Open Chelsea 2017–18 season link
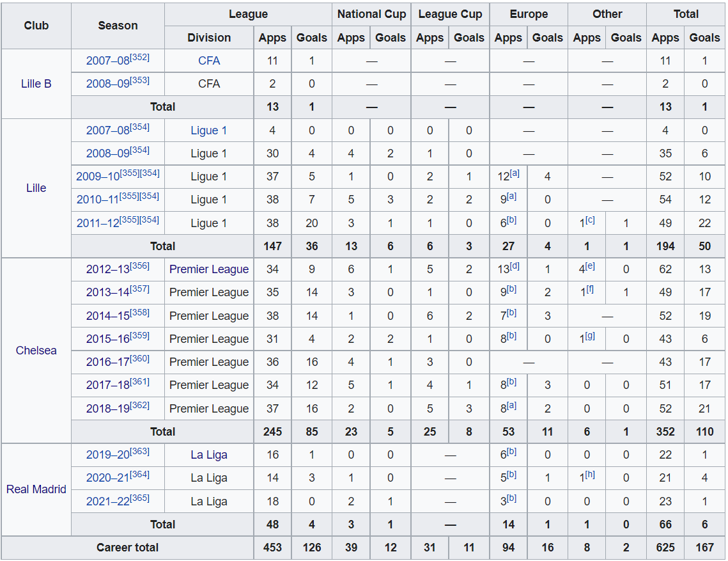This screenshot has height=561, width=728. (108, 385)
